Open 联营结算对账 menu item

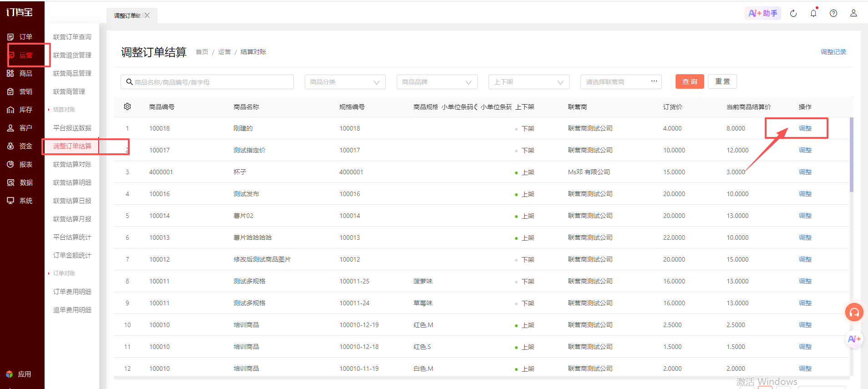[72, 164]
